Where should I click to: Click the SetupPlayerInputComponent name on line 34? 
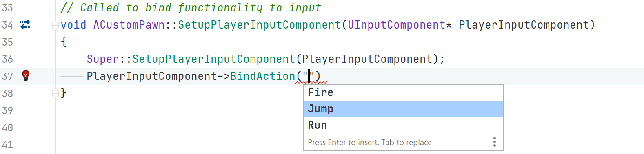coord(260,25)
